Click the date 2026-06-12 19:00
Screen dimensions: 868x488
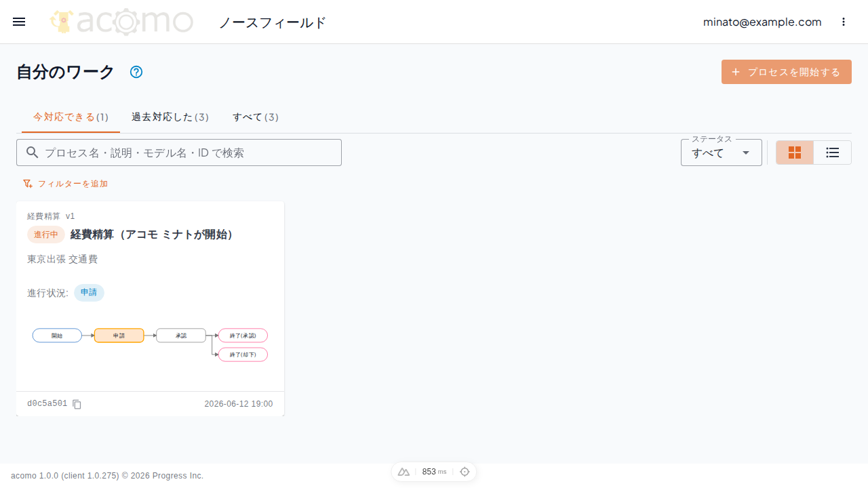pos(239,404)
